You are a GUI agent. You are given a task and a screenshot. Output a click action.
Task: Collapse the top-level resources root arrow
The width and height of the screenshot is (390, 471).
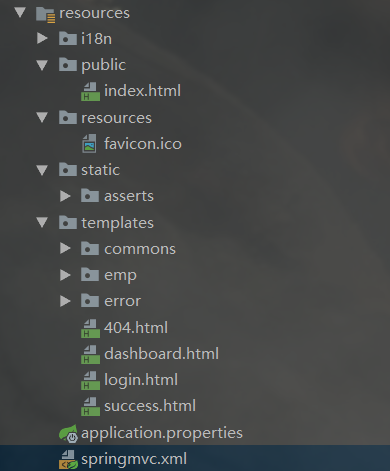[20, 12]
